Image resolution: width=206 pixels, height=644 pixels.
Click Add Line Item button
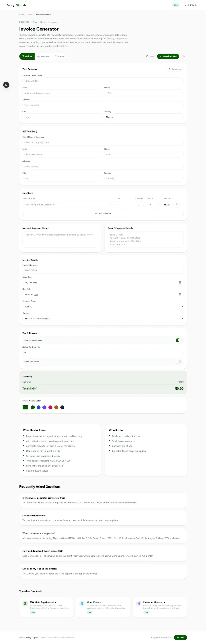103,213
